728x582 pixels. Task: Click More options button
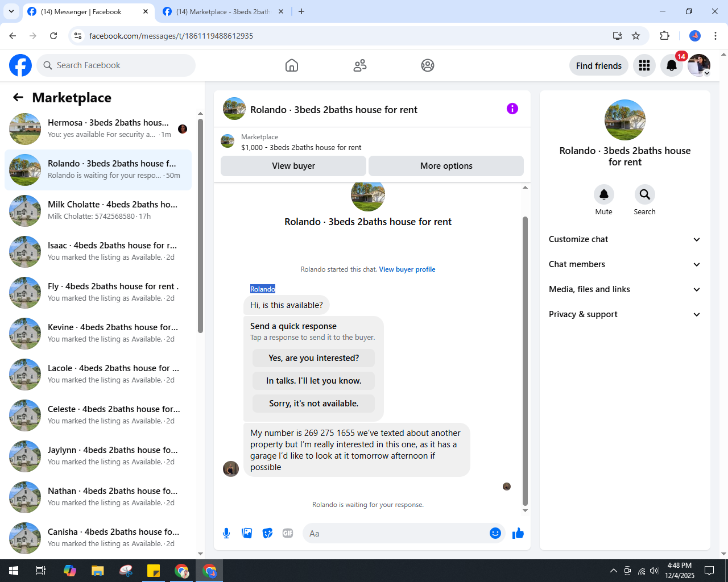[446, 166]
